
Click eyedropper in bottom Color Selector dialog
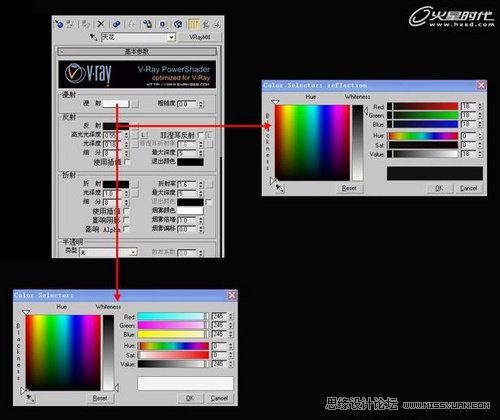click(x=30, y=398)
